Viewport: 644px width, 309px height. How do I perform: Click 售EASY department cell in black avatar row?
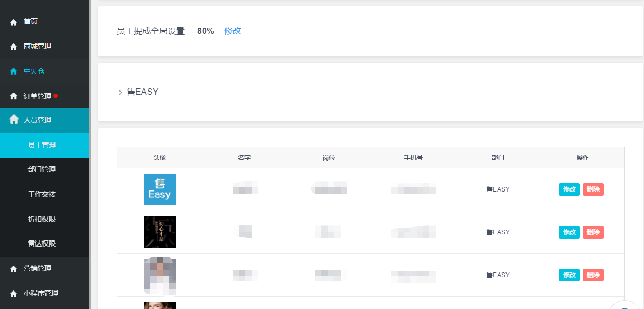click(498, 232)
